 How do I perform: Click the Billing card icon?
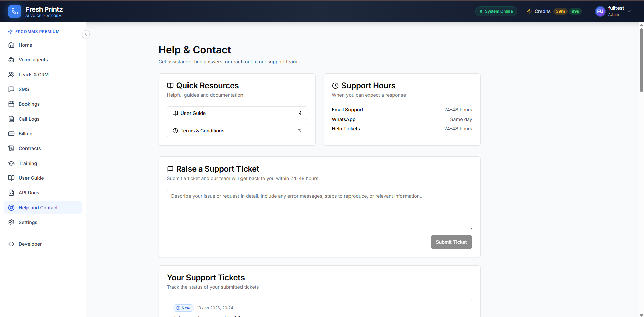(11, 134)
